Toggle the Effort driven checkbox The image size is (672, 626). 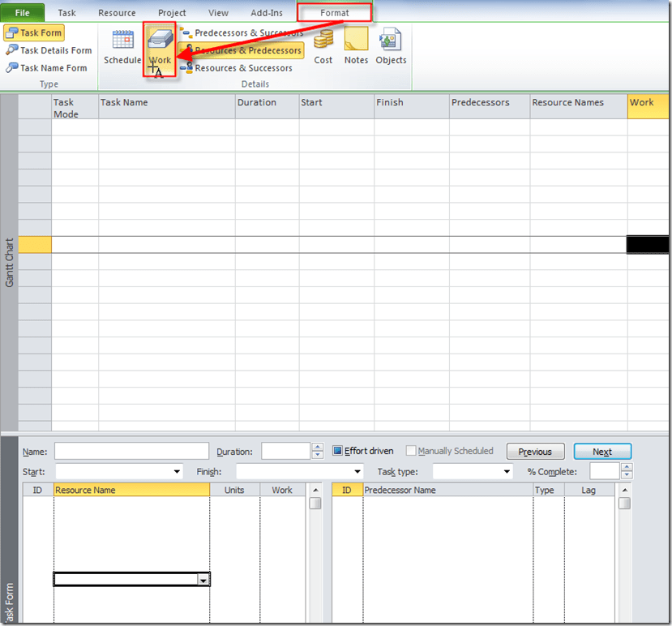click(x=338, y=451)
